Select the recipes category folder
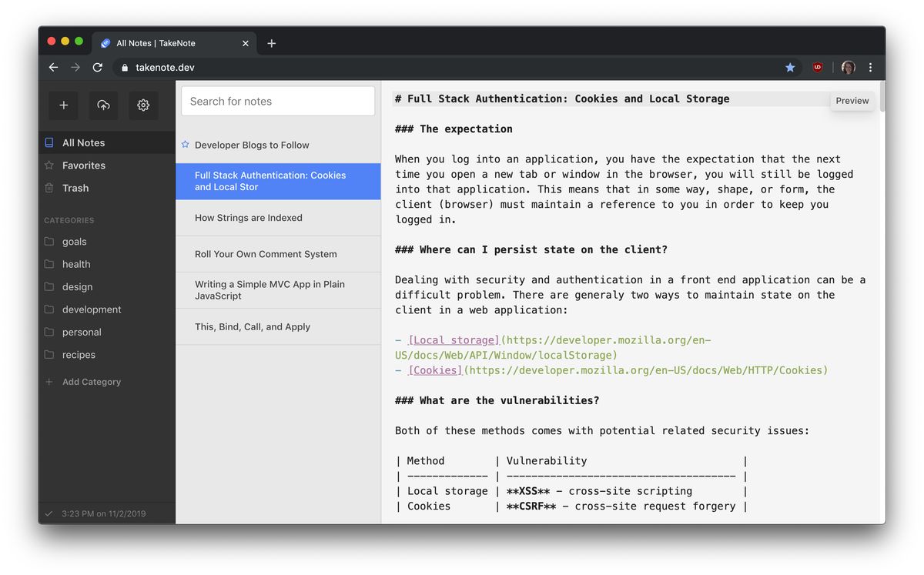 click(x=79, y=355)
